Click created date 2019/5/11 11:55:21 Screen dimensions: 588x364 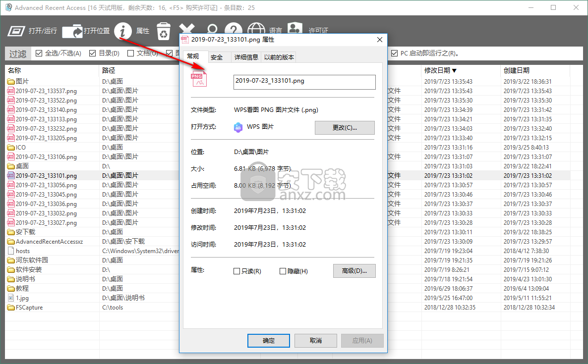point(528,298)
